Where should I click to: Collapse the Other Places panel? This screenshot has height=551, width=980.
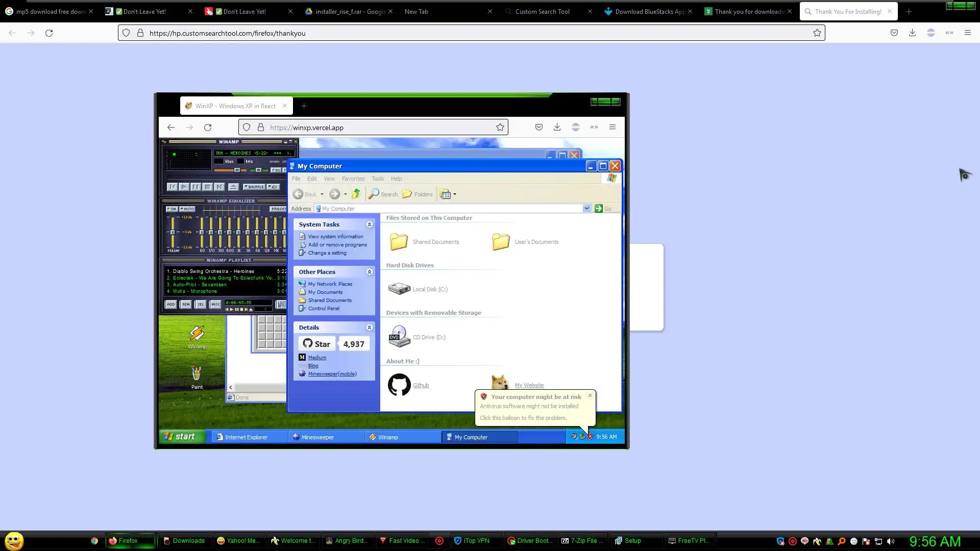pos(369,272)
